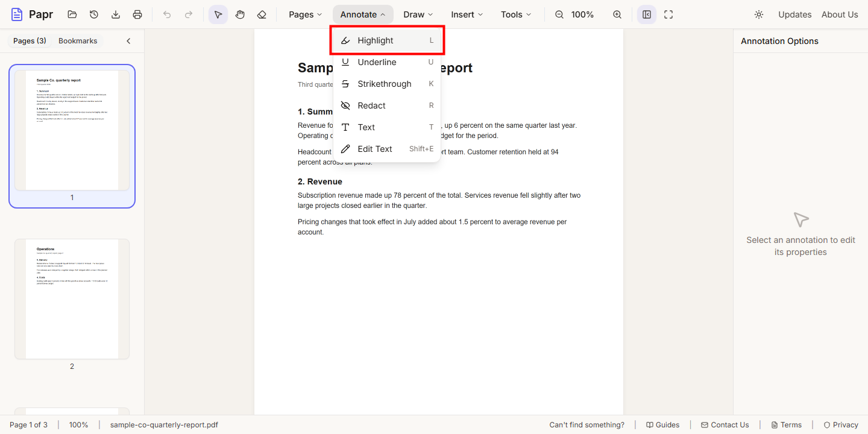Open the Updates link
This screenshot has height=434, width=868.
pyautogui.click(x=794, y=14)
